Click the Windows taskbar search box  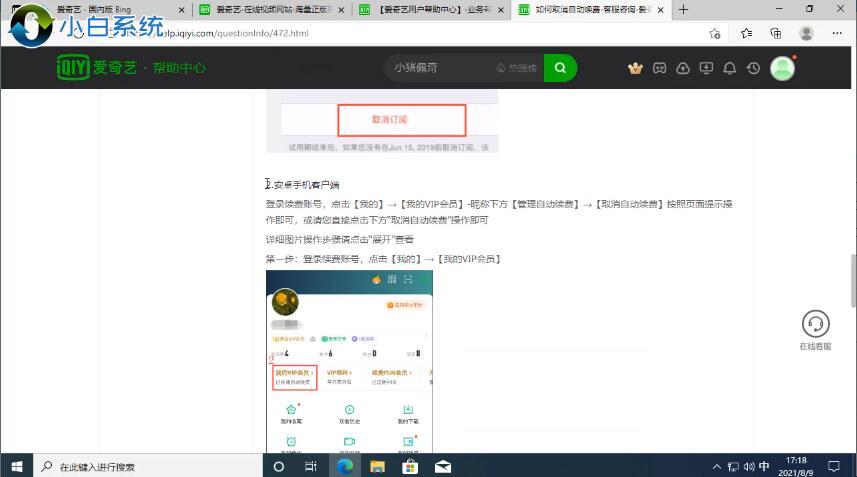pos(149,467)
